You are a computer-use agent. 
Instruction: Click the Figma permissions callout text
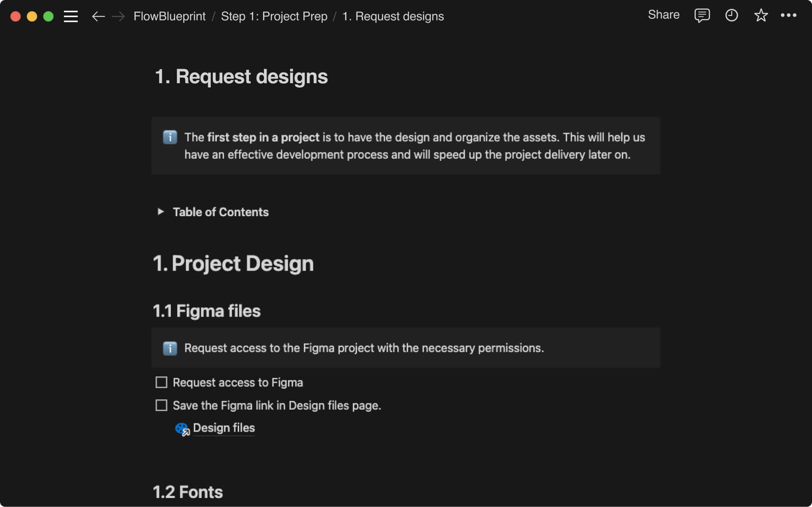point(364,348)
